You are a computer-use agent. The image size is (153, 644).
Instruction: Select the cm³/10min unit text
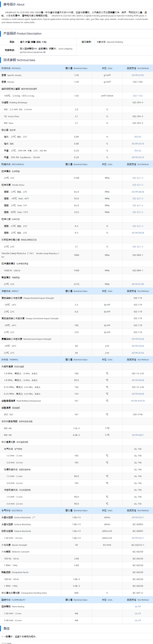(107, 96)
